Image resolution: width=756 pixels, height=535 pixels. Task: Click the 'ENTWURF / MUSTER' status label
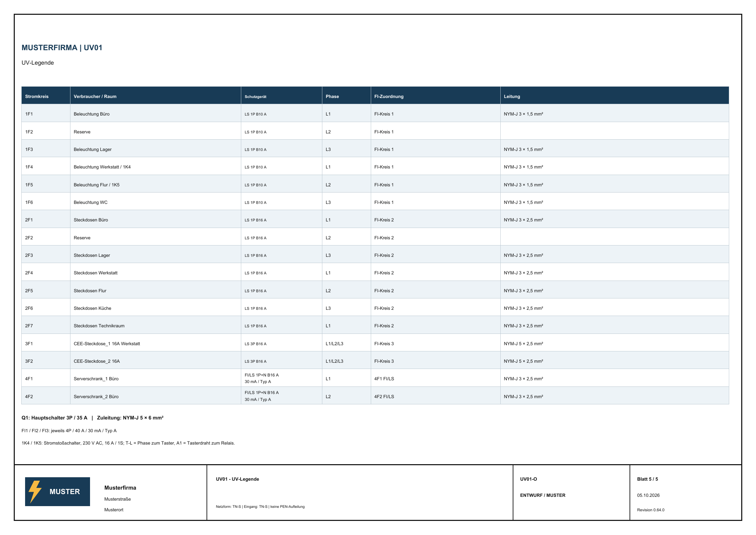tap(543, 495)
